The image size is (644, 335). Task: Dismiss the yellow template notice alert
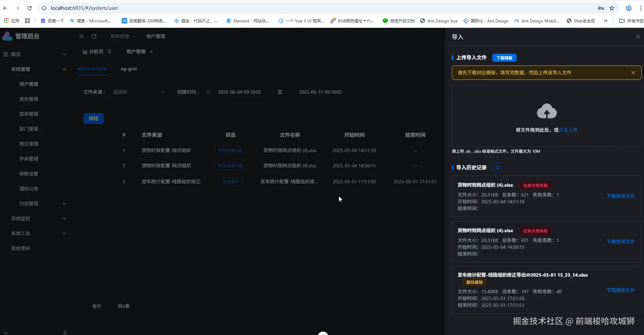(x=633, y=73)
